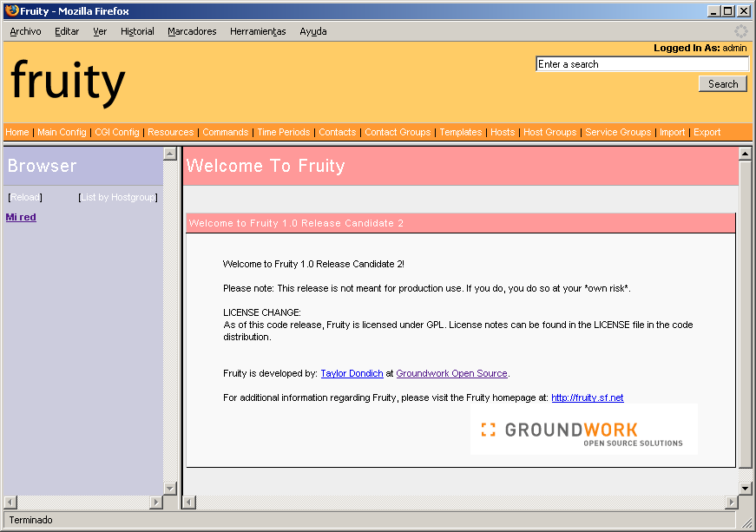Open the Marcadores menu
The image size is (756, 532).
192,31
